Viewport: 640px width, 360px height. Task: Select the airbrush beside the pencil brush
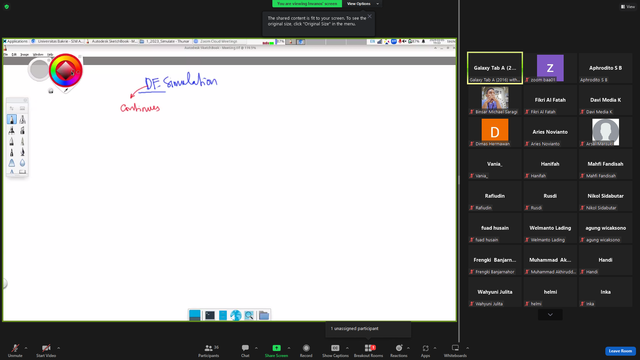tap(22, 119)
